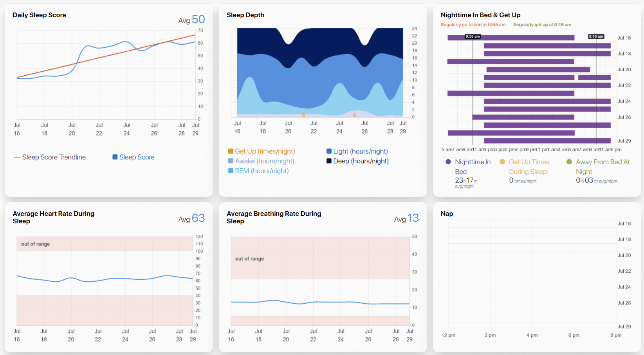Screen dimensions: 644x355
Task: Click the orange Get Up legend square
Action: coord(231,151)
